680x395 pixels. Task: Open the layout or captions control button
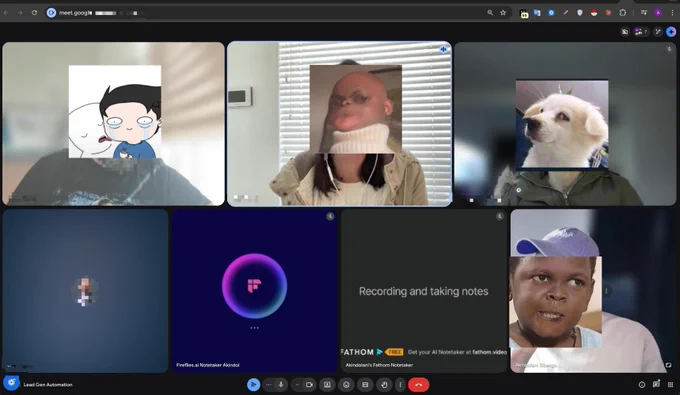pos(365,385)
